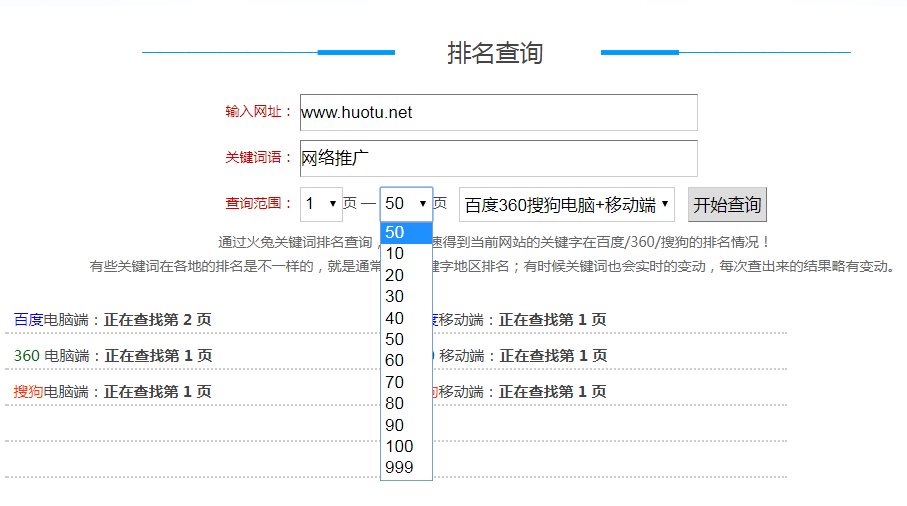Screen dimensions: 907x506
Task: Select 70 in the dropdown options
Action: coord(405,382)
